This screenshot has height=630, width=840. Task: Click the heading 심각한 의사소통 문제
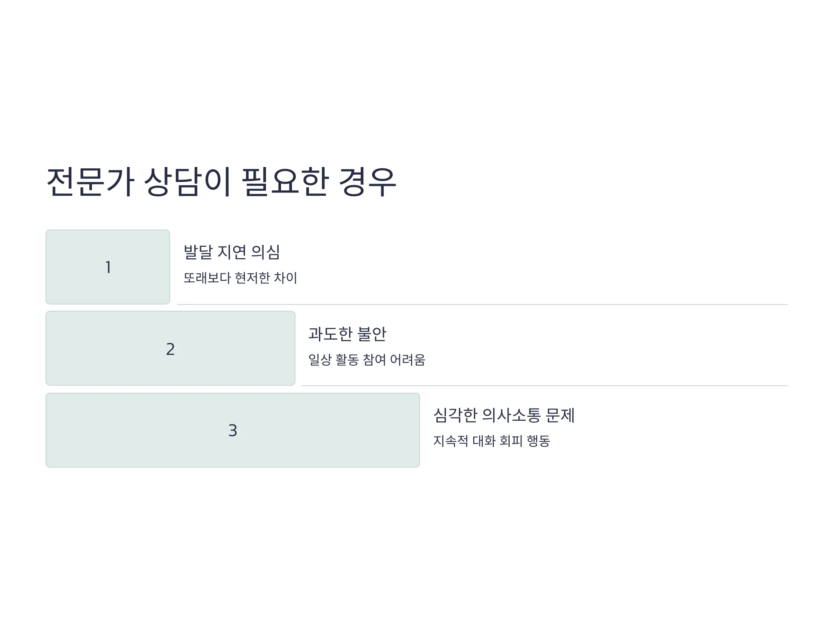(x=504, y=415)
